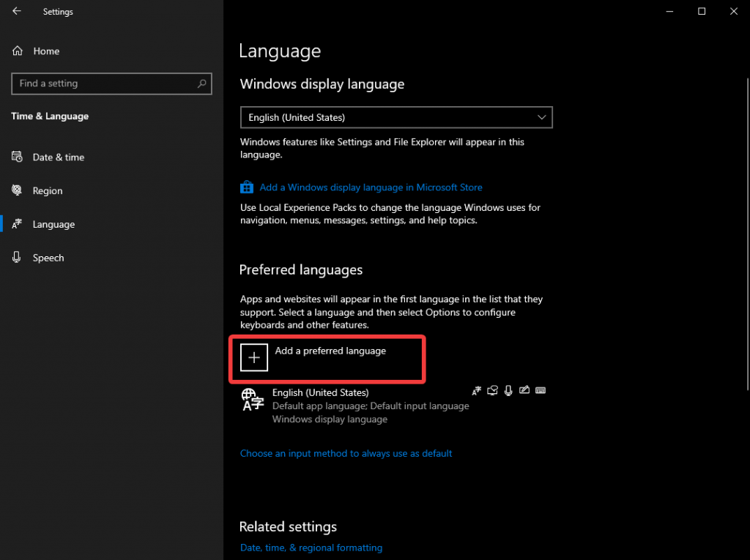Select the magnifier icon in the search box
750x560 pixels.
coord(202,83)
